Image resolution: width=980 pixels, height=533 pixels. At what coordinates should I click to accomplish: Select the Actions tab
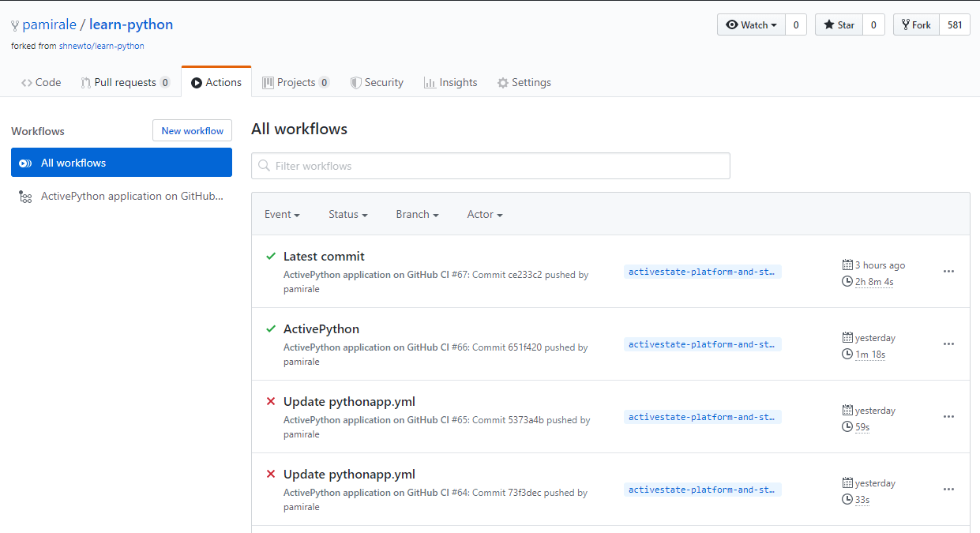point(216,82)
